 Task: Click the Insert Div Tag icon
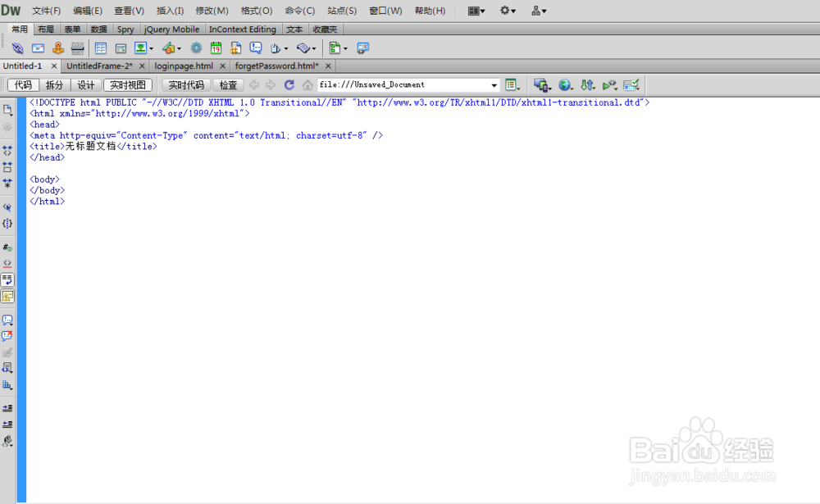point(121,48)
